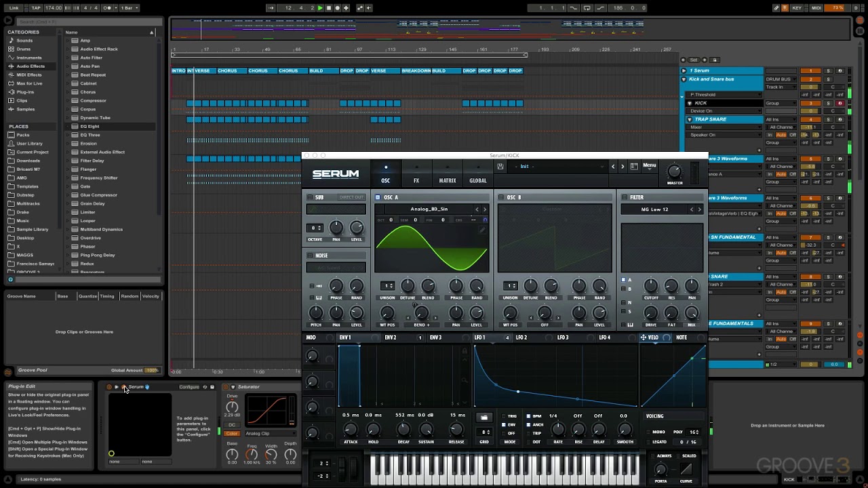Click the filter CUTOFF knob
This screenshot has width=868, height=488.
(x=650, y=286)
